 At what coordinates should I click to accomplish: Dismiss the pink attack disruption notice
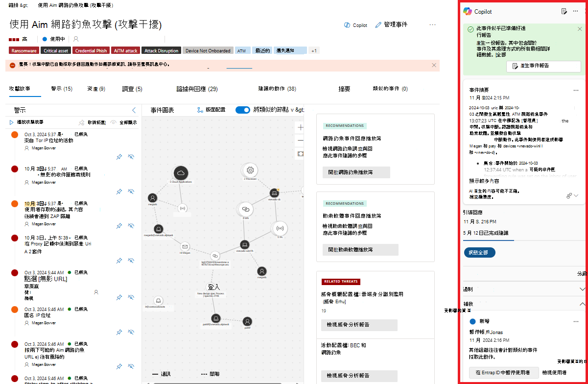pos(434,65)
